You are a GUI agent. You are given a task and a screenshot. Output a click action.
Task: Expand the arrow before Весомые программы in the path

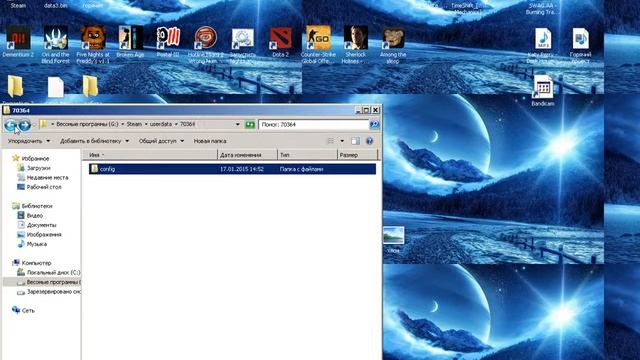[52, 124]
